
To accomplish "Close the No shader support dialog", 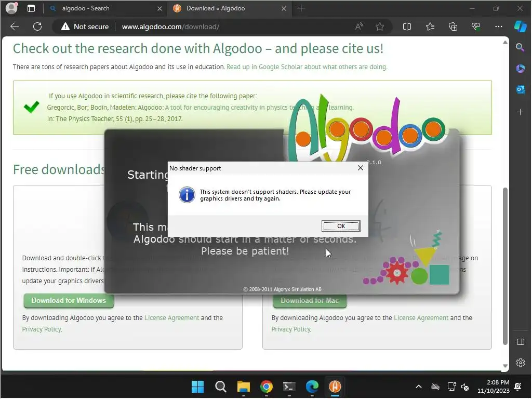I will pyautogui.click(x=361, y=168).
